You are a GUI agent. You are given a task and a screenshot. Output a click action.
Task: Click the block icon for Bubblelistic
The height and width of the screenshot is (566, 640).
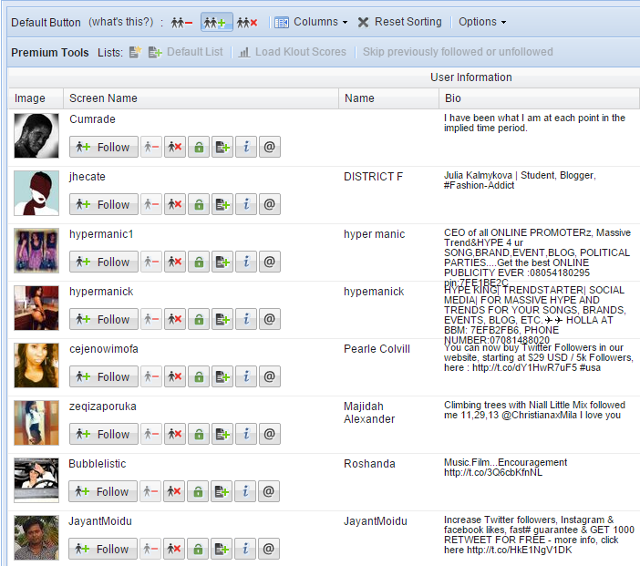(174, 492)
